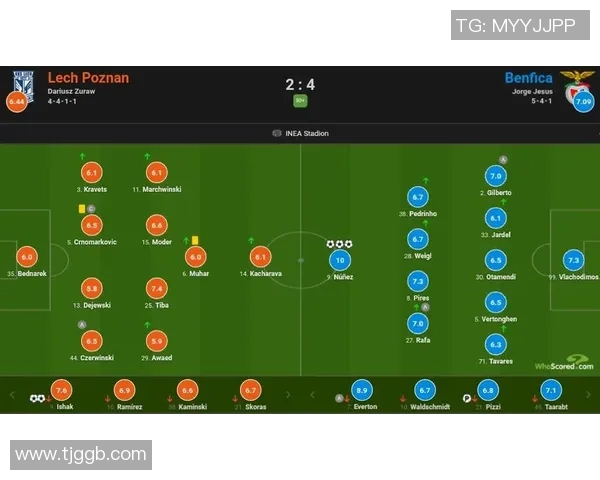600x480 pixels.
Task: Select Bednarek's 6.0 rating badge
Action: click(27, 257)
